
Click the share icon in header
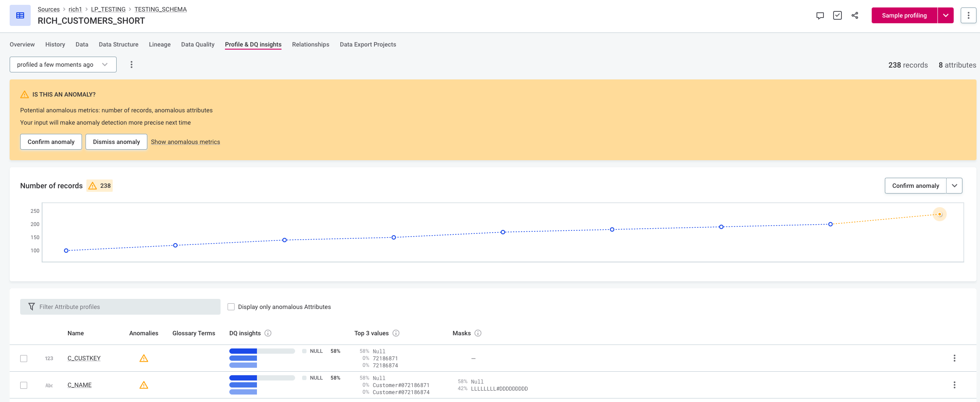click(x=855, y=16)
